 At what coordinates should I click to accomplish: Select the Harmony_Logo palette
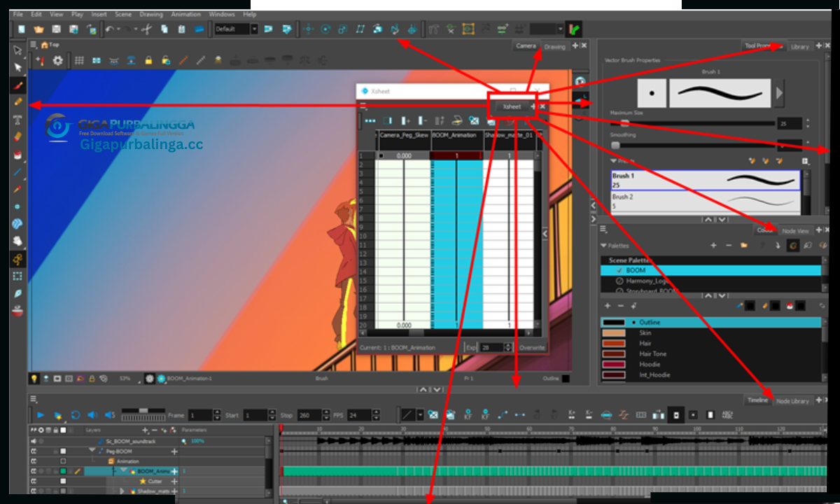tap(710, 281)
